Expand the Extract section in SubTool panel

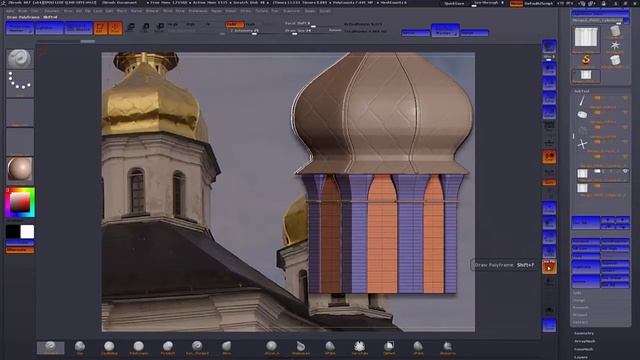(x=580, y=322)
